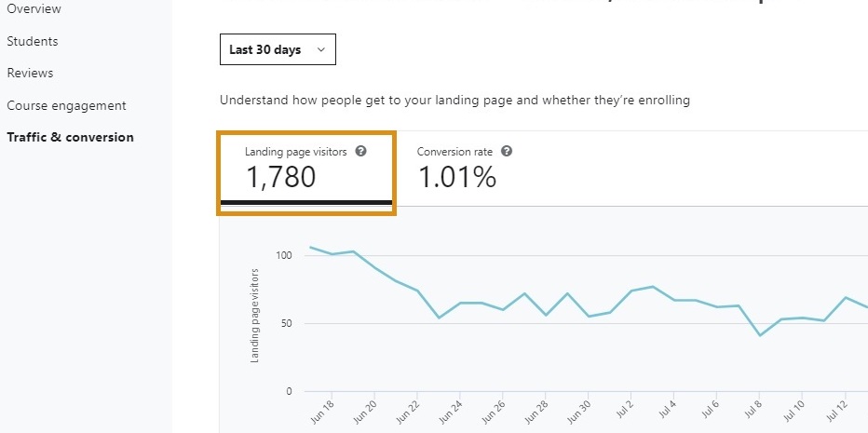Viewport: 868px width, 433px height.
Task: Click the landing page description text
Action: [x=454, y=101]
